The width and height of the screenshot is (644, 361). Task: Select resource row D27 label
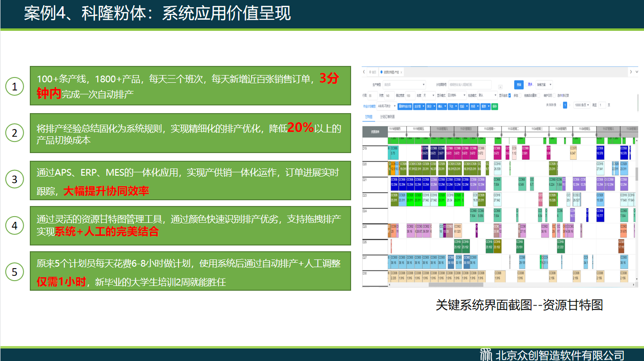[365, 258]
